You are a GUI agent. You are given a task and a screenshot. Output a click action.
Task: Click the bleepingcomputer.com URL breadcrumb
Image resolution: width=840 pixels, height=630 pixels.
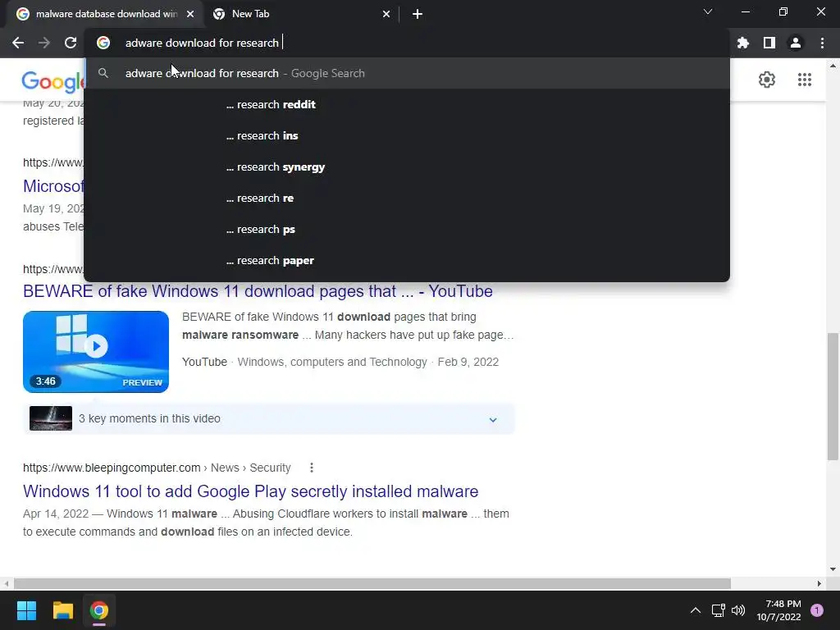pyautogui.click(x=157, y=468)
